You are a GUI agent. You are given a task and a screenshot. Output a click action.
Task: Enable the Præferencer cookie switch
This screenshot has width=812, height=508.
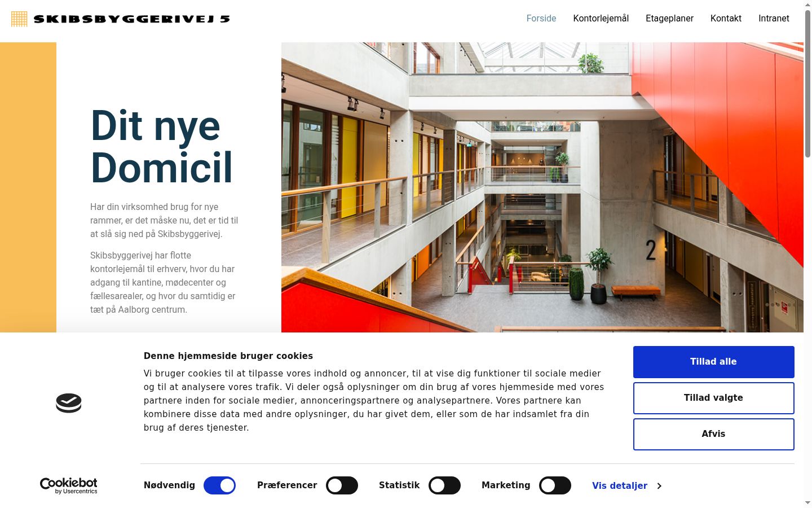point(342,485)
